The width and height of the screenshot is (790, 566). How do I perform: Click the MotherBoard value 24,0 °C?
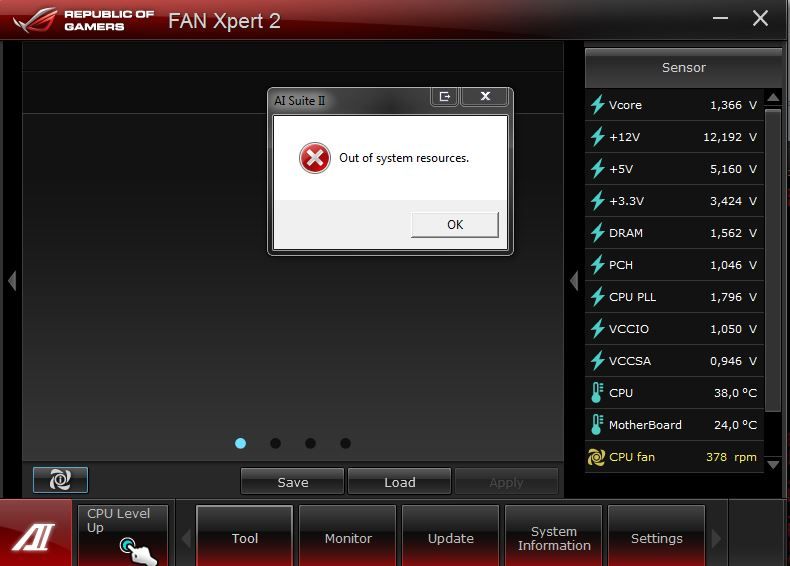coord(735,425)
